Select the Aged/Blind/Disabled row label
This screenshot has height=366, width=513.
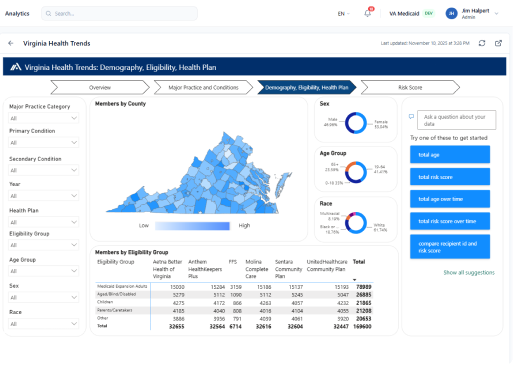pyautogui.click(x=116, y=294)
